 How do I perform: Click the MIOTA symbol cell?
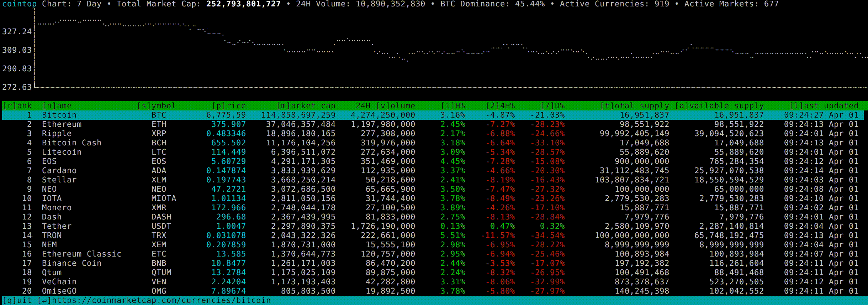click(x=164, y=198)
